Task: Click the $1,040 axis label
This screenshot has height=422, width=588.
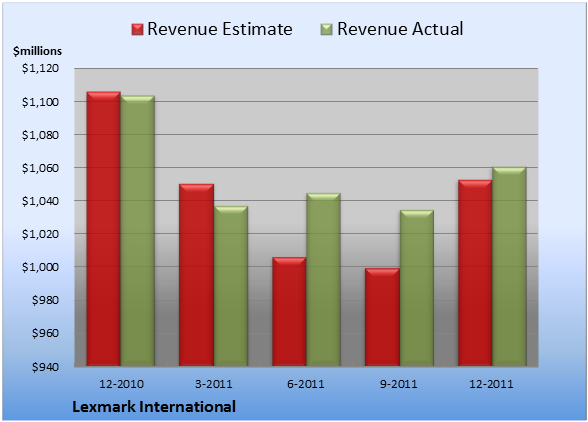Action: 40,201
